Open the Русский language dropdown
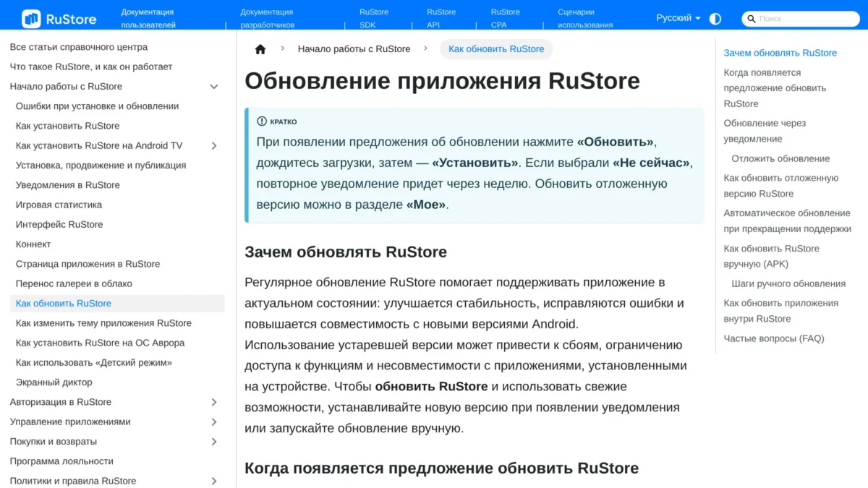The width and height of the screenshot is (868, 488). coord(678,18)
